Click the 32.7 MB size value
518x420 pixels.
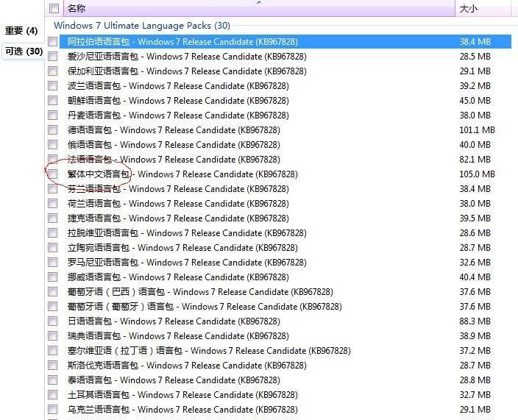click(x=475, y=394)
